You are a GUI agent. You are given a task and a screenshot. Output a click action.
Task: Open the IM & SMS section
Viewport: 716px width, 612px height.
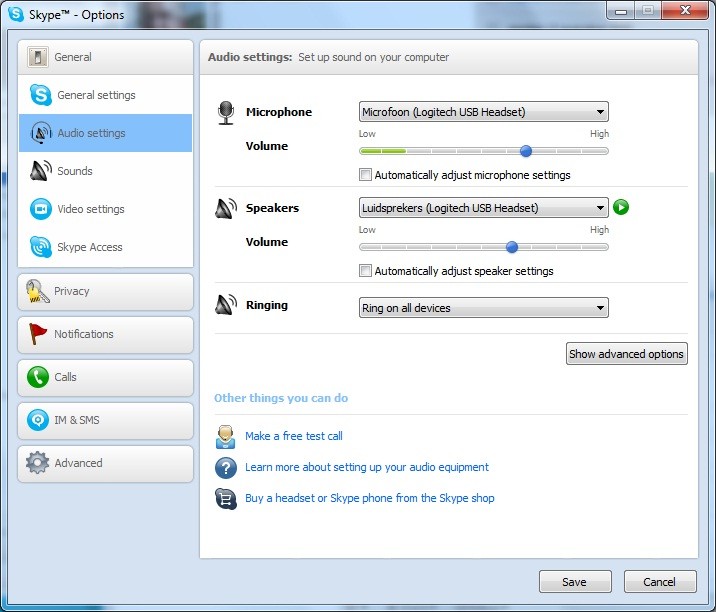click(x=105, y=421)
